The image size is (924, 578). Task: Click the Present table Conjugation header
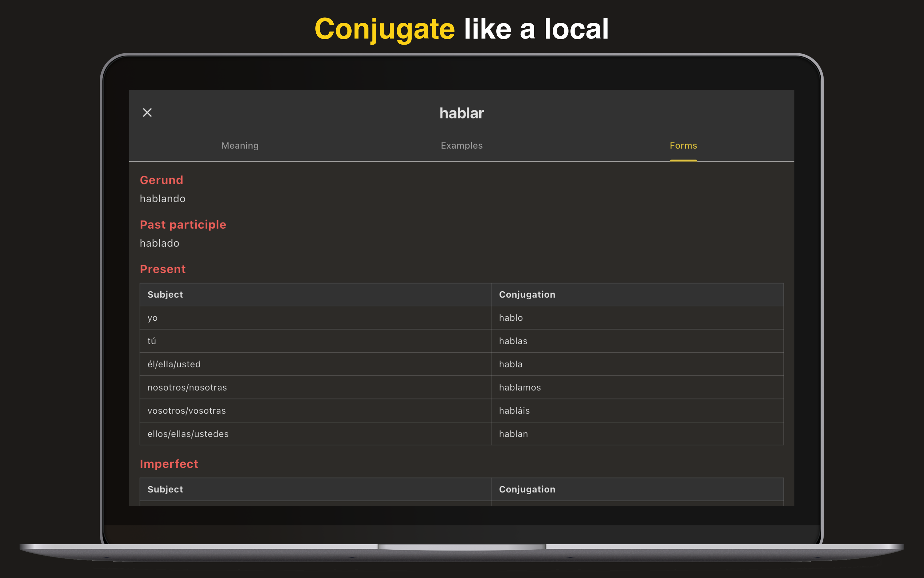pyautogui.click(x=637, y=294)
